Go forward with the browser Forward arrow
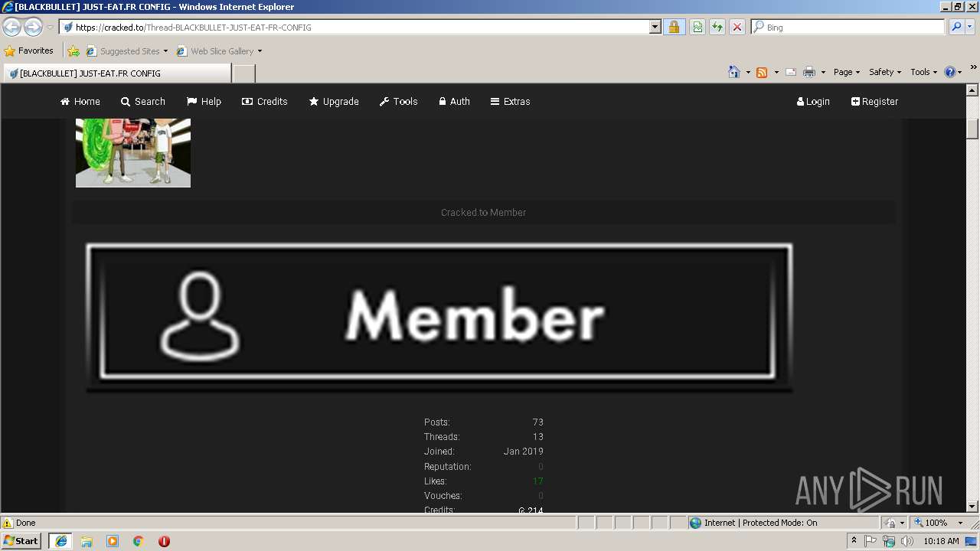 tap(33, 27)
